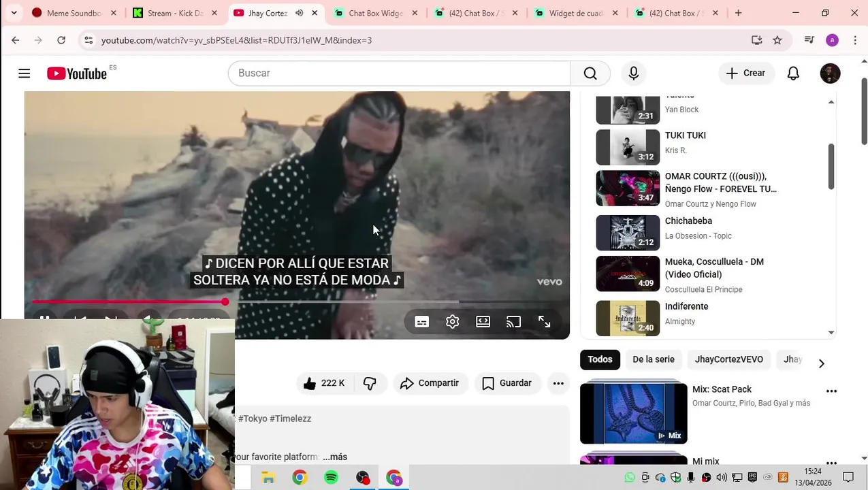Image resolution: width=868 pixels, height=490 pixels.
Task: Click the address bar URL
Action: tap(236, 40)
